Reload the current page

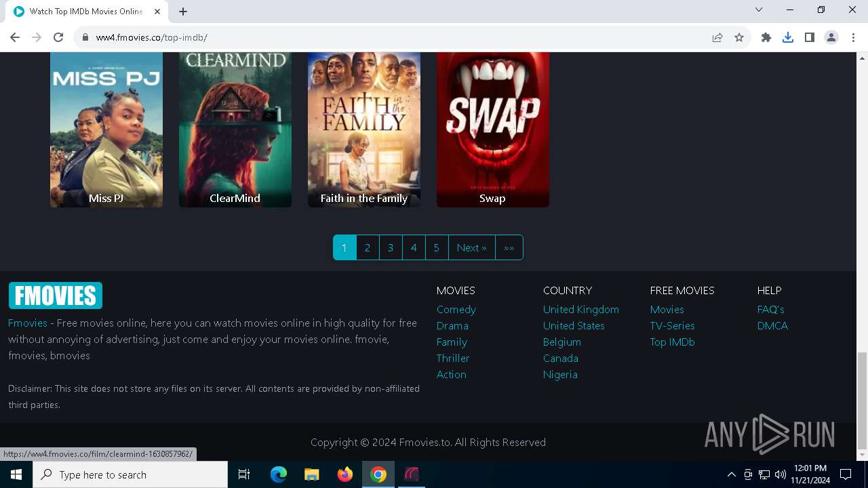(x=58, y=37)
